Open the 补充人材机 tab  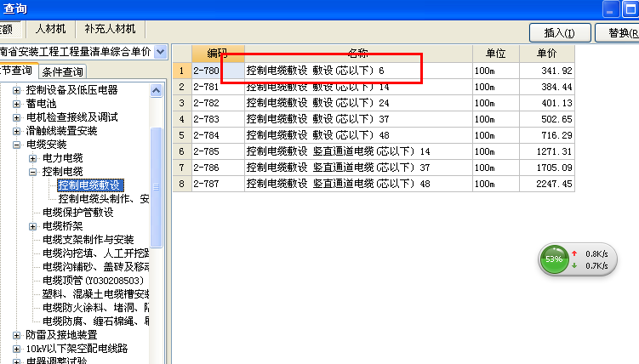[110, 29]
